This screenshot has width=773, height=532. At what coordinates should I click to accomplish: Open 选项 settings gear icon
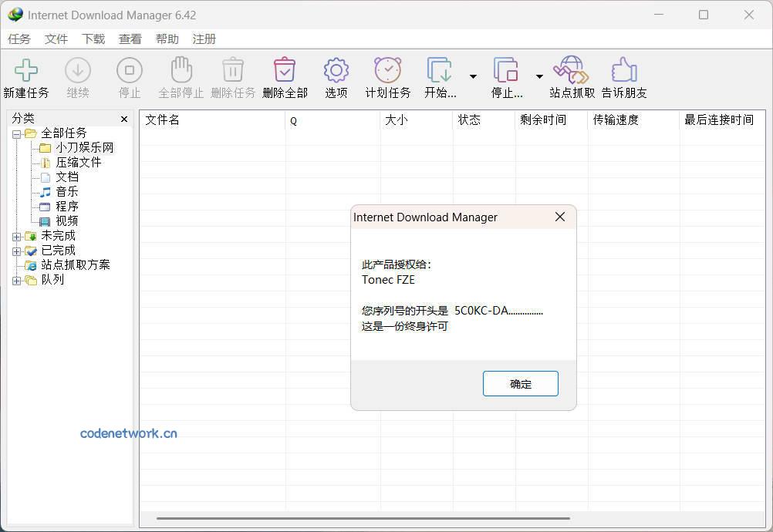(336, 71)
